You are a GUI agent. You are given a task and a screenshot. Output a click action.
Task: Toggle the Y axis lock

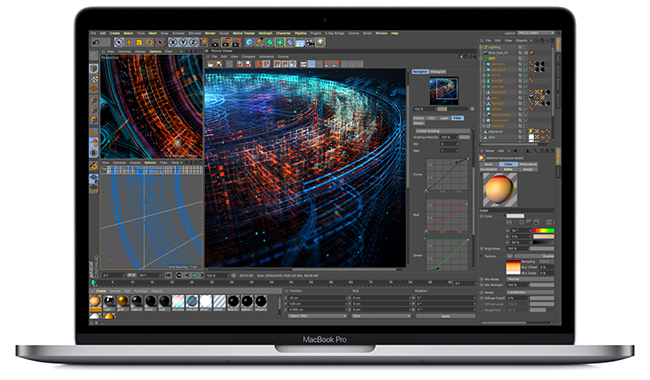click(x=183, y=42)
